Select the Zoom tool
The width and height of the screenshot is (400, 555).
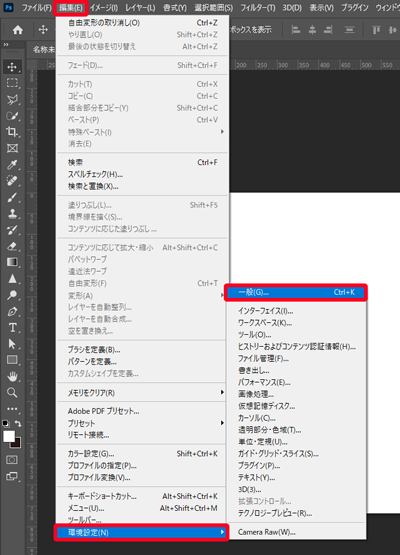[12, 393]
